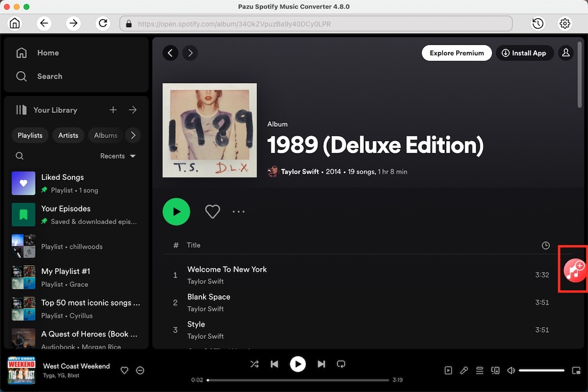This screenshot has height=392, width=588.
Task: Toggle shuffle in the playback controls
Action: click(x=254, y=364)
